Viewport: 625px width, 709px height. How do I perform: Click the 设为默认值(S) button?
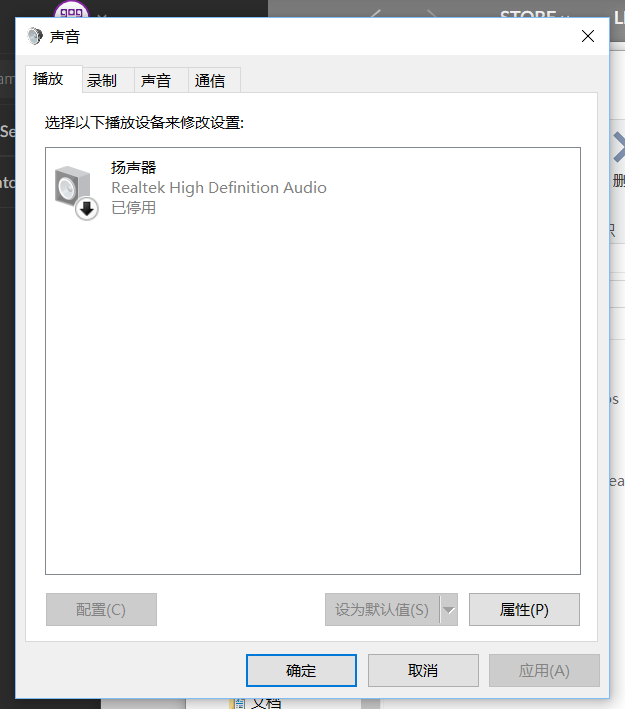[382, 610]
